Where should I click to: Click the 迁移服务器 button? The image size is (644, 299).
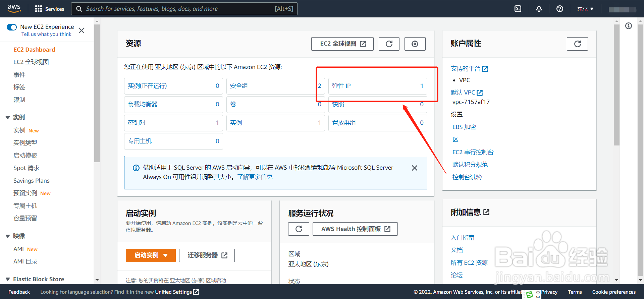(207, 255)
